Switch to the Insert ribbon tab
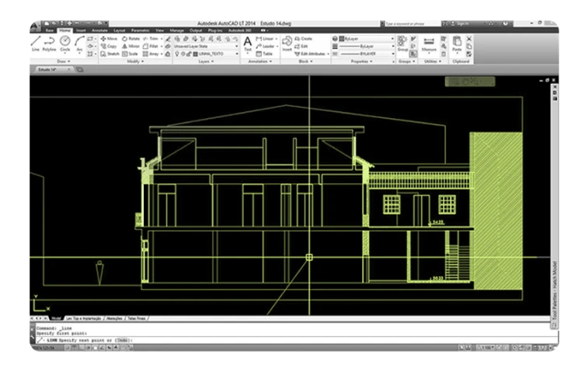 click(81, 30)
